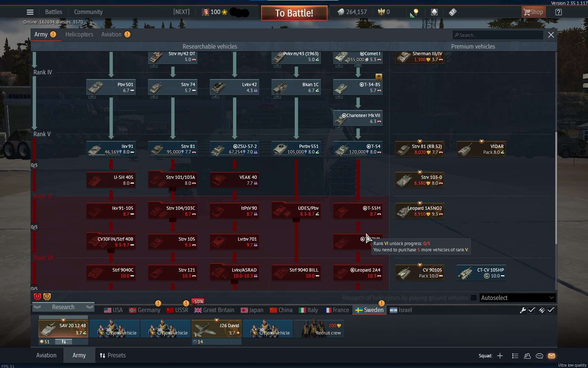This screenshot has height=368, width=588.
Task: Click the swap arrows under SAV 20.12.48
Action: pyautogui.click(x=64, y=342)
